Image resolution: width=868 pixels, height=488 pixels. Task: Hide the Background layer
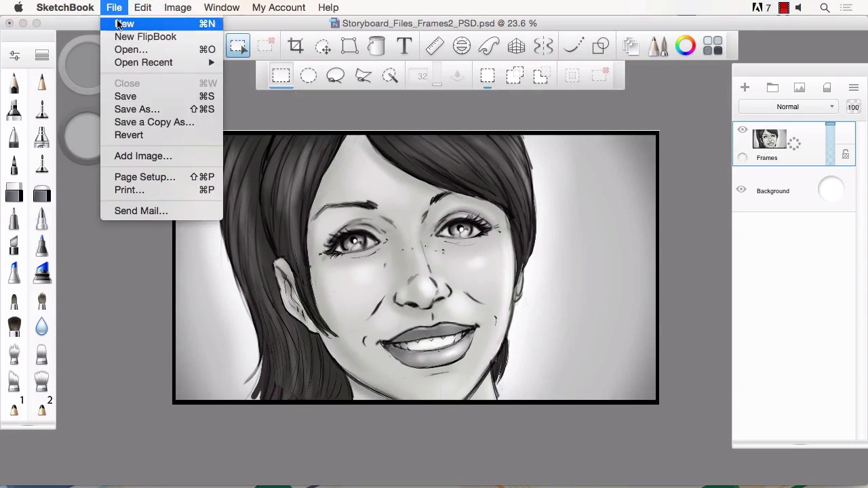(741, 190)
